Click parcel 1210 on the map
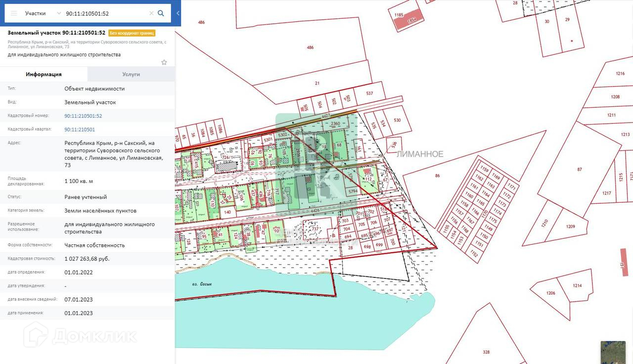This screenshot has height=364, width=633. coord(545,223)
